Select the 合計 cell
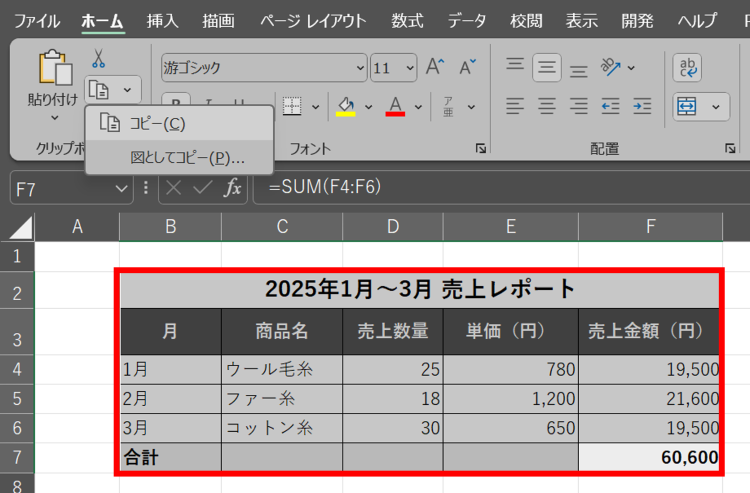The height and width of the screenshot is (493, 750). click(x=171, y=457)
